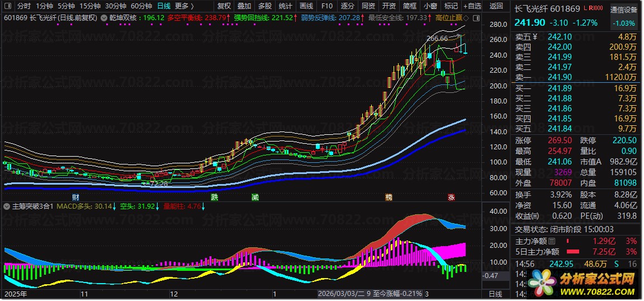Click the 减 event marker
The image size is (644, 301).
pos(255,197)
